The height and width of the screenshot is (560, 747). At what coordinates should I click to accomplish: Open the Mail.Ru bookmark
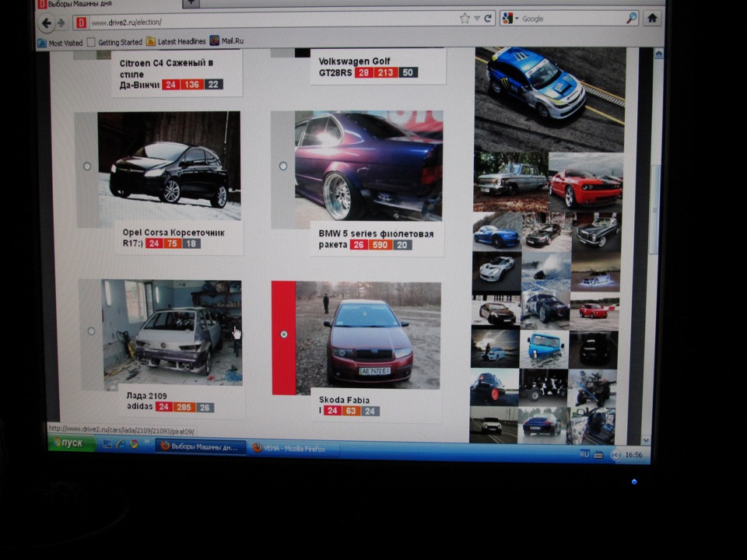(227, 41)
